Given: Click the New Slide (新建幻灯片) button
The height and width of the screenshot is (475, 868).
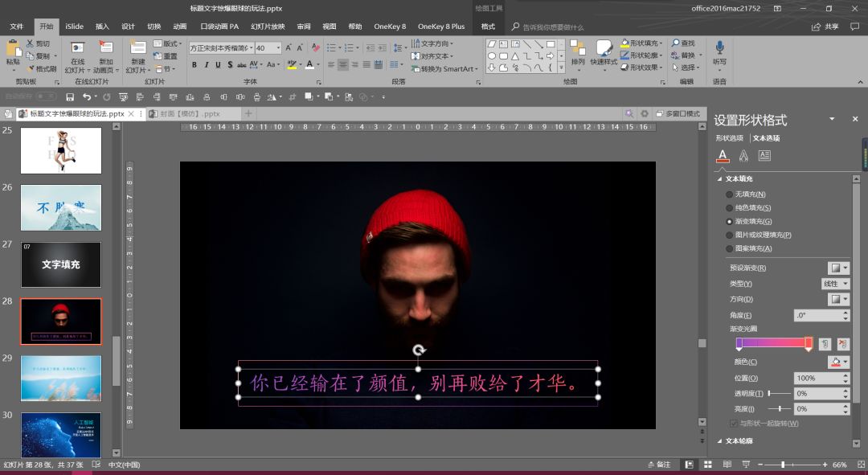Looking at the screenshot, I should (137, 57).
